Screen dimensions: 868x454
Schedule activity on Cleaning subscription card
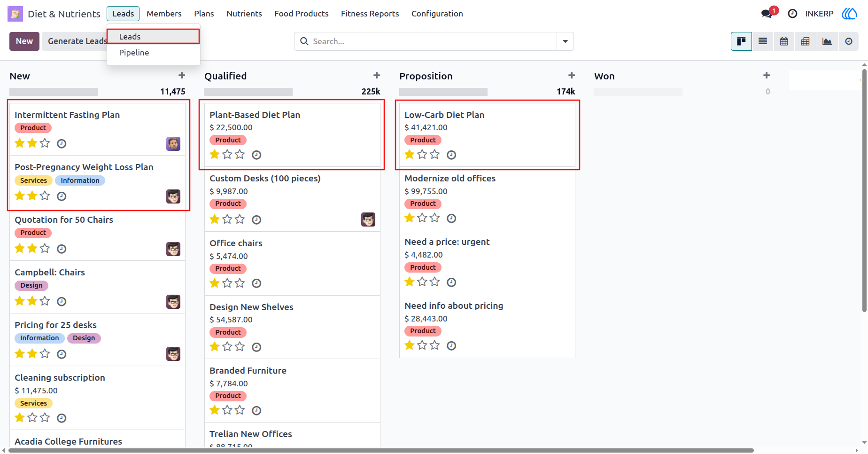coord(62,418)
